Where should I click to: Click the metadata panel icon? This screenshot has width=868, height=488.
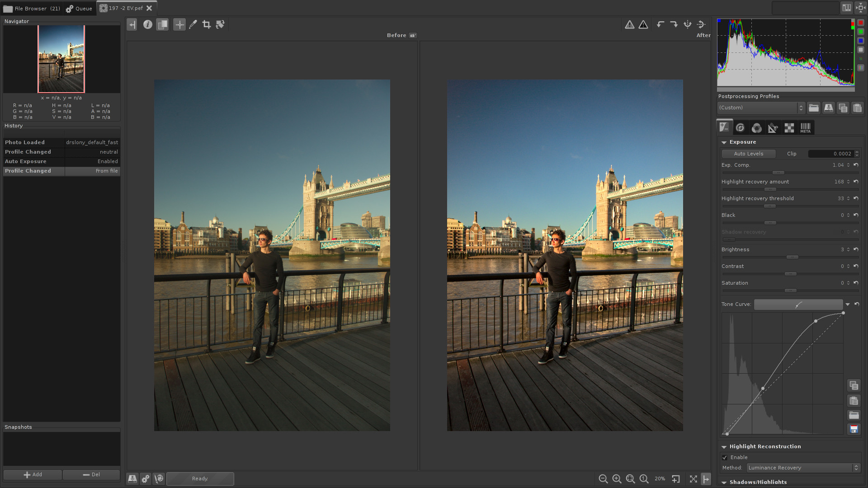point(804,127)
